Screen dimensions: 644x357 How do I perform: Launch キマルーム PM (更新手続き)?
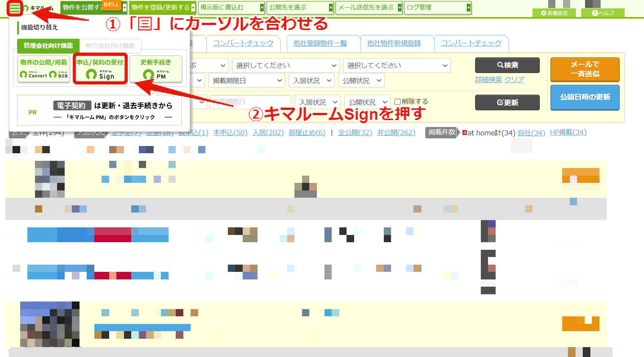pyautogui.click(x=156, y=69)
